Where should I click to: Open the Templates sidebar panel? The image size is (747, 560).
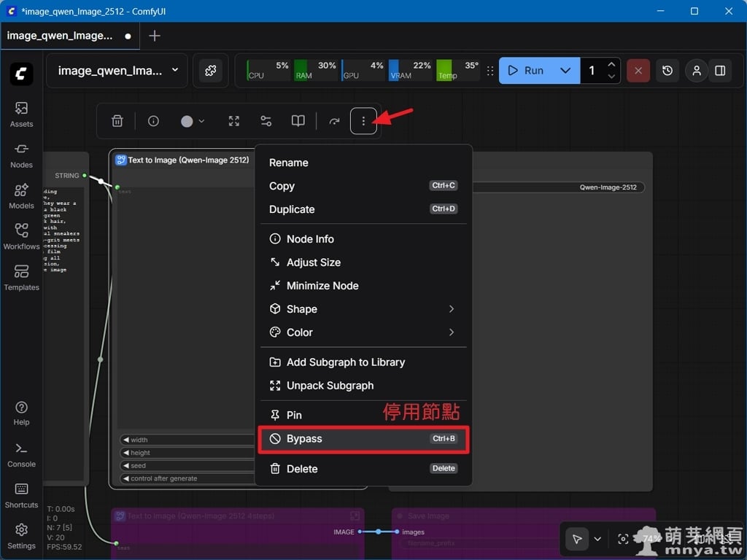(x=21, y=278)
